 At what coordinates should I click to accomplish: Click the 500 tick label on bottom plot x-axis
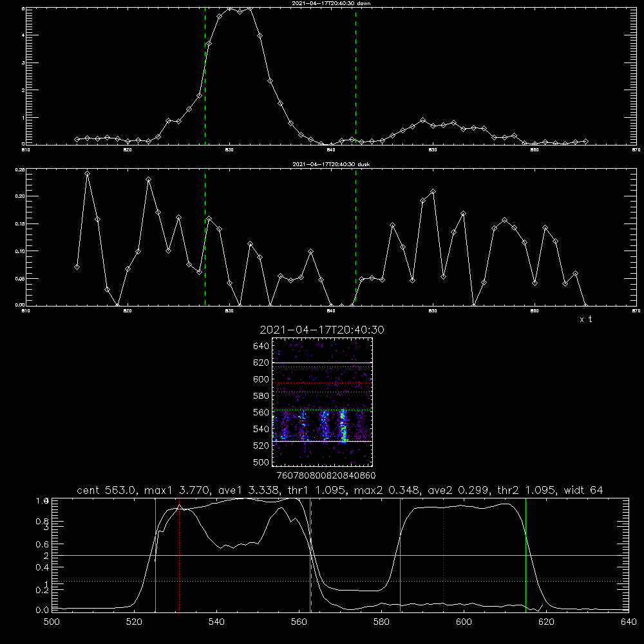pos(52,621)
